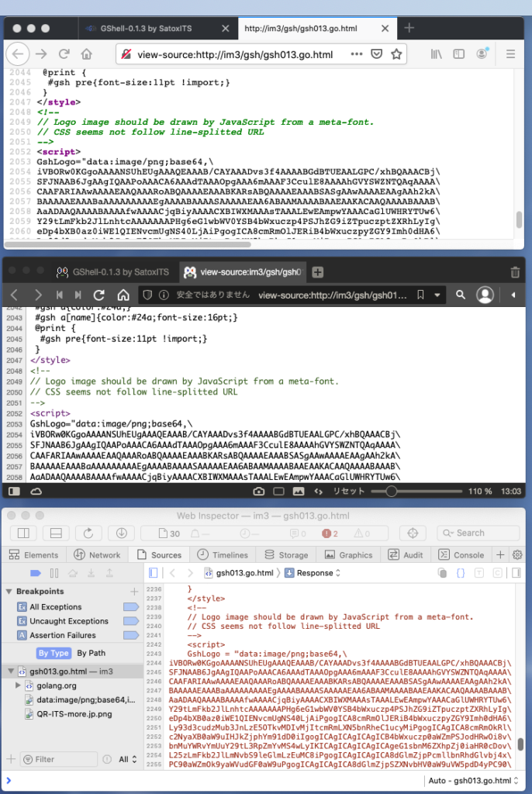Click the Web Inspector element picker crosshair
The height and width of the screenshot is (794, 532).
pos(413,533)
